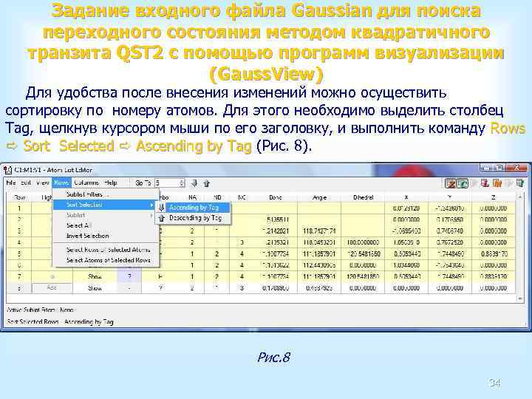This screenshot has width=532, height=399.
Task: Choose Invert Selection
Action: coord(104,236)
